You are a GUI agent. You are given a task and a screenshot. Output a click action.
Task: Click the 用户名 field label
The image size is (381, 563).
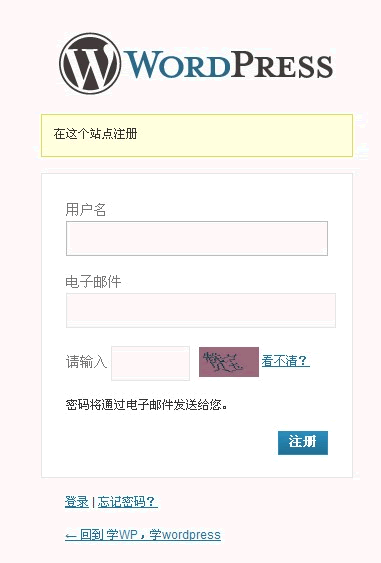85,209
